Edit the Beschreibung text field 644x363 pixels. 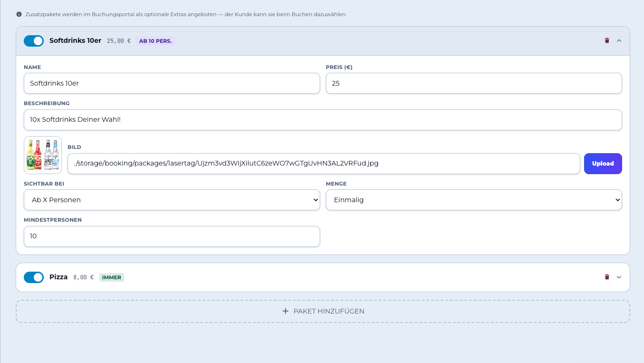(x=323, y=120)
